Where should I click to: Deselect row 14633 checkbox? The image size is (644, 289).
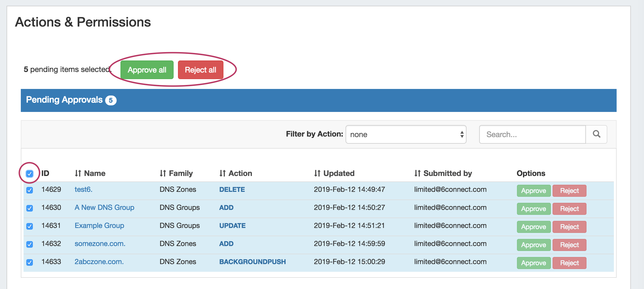[30, 262]
